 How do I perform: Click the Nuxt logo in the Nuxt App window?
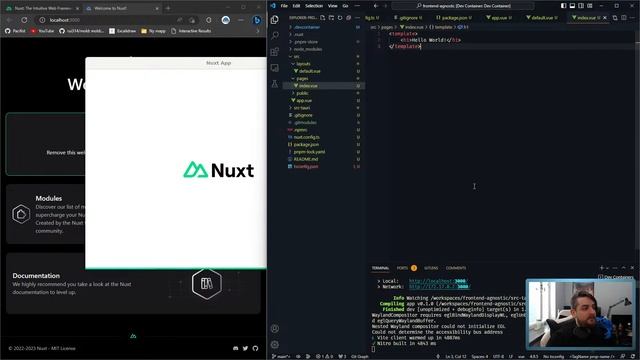coord(219,170)
